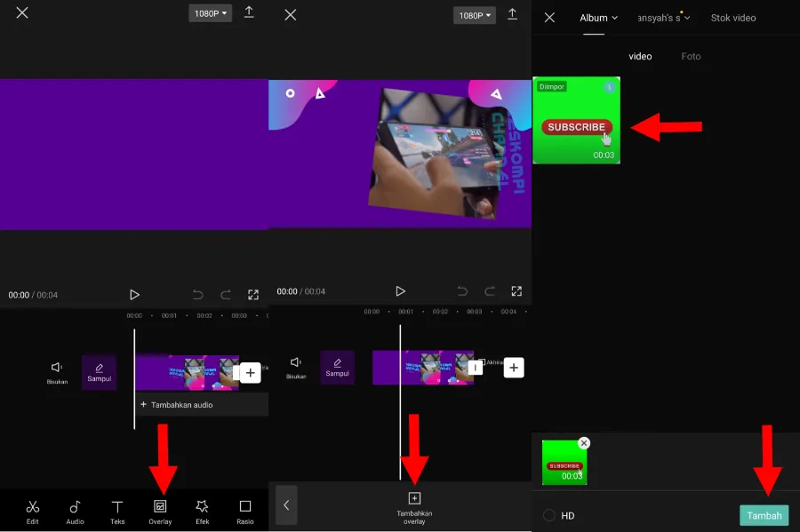Tap the purple preview canvas in the left editor
The width and height of the screenshot is (800, 532).
pos(133,154)
